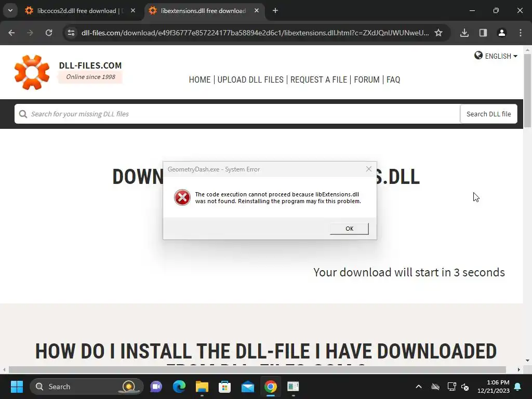Viewport: 532px width, 399px height.
Task: Open Microsoft Store from the taskbar
Action: pos(224,387)
